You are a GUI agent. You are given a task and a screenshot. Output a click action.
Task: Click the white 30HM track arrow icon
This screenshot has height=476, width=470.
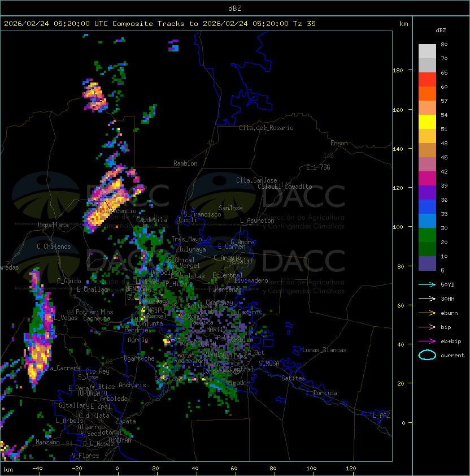427,298
